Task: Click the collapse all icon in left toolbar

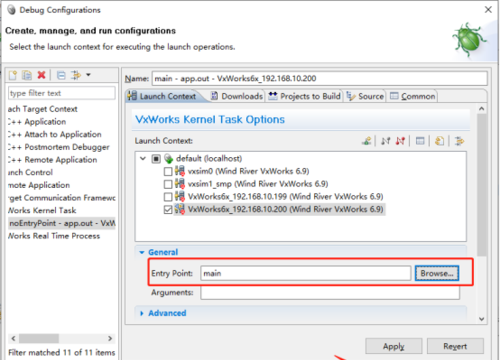Action: coord(61,75)
